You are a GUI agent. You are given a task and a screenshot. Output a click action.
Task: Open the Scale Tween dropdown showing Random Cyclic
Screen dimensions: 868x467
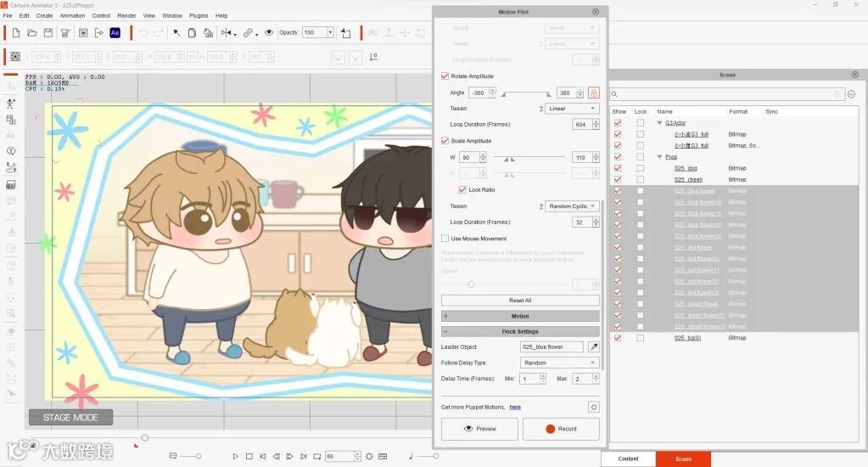[x=573, y=206]
